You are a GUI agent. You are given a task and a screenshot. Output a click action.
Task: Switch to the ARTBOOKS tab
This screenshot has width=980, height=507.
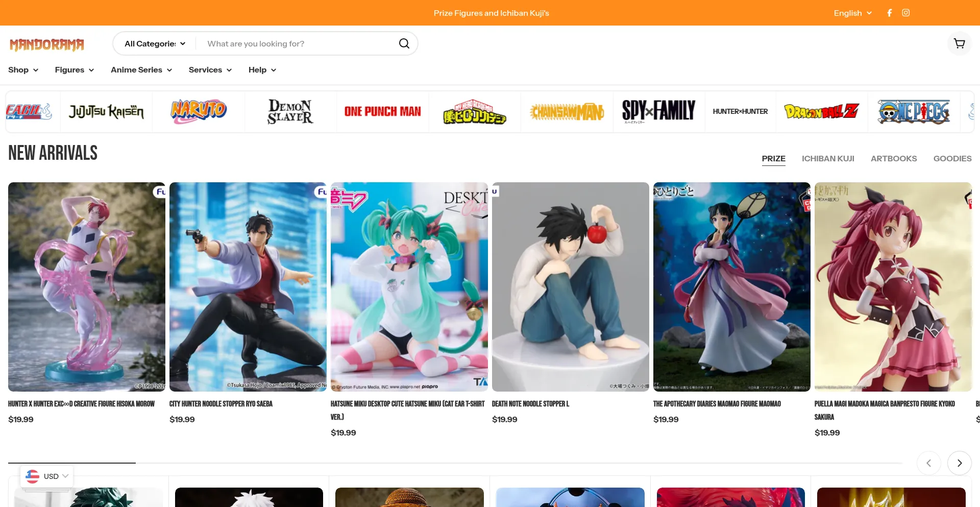(x=894, y=159)
